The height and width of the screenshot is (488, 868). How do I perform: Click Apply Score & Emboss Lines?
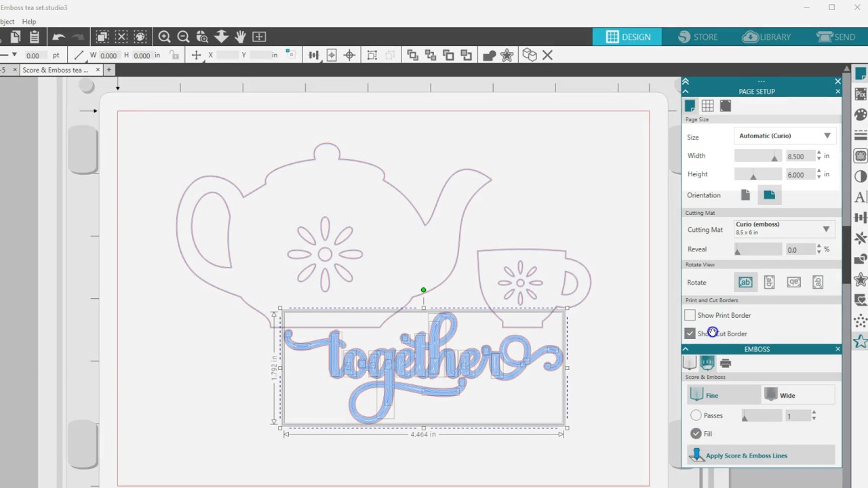[761, 455]
